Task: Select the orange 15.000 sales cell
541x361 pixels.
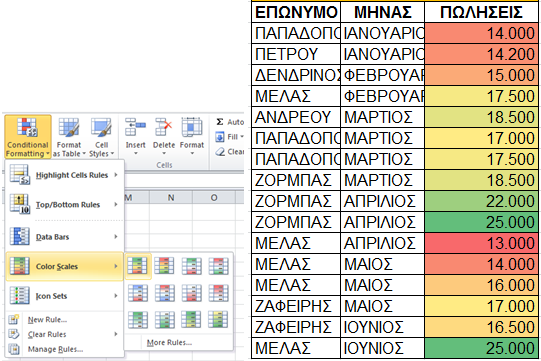Action: (481, 75)
